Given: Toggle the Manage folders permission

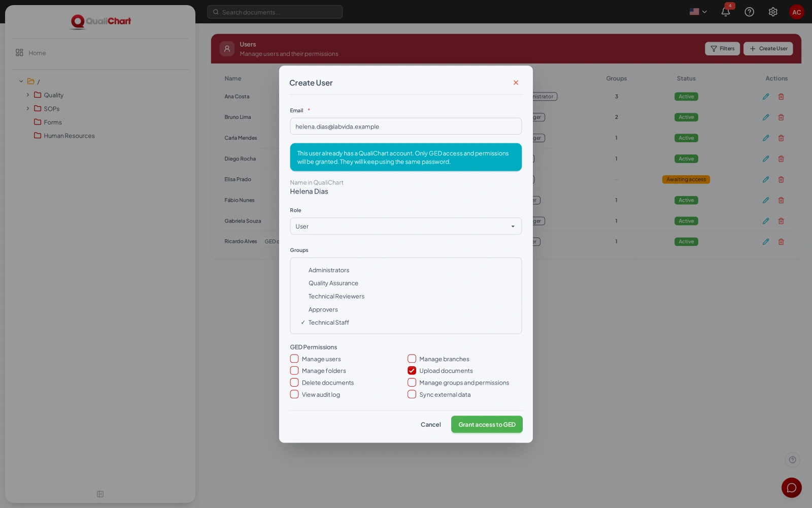Looking at the screenshot, I should [294, 371].
